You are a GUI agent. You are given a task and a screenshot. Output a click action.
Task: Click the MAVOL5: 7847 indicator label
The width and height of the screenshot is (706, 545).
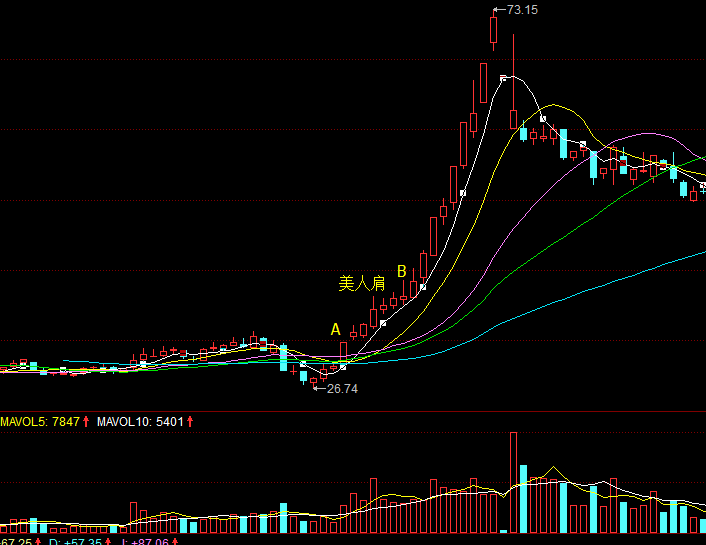tap(40, 422)
